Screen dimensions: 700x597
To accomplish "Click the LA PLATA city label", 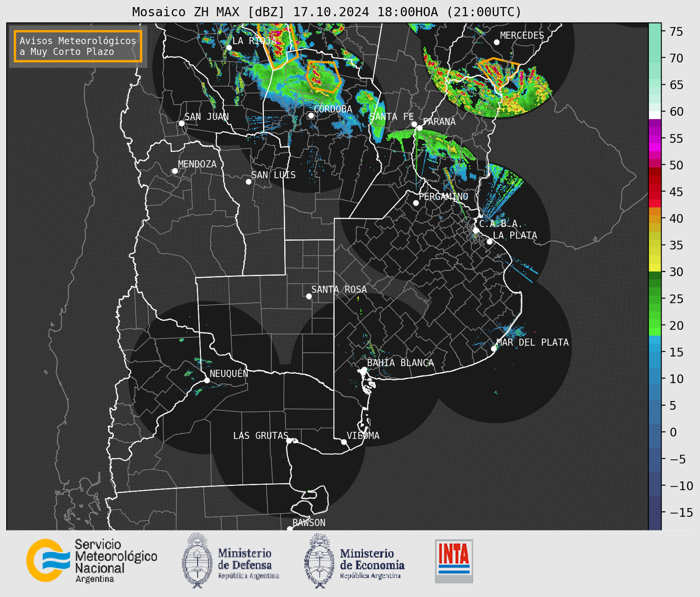I will 515,235.
